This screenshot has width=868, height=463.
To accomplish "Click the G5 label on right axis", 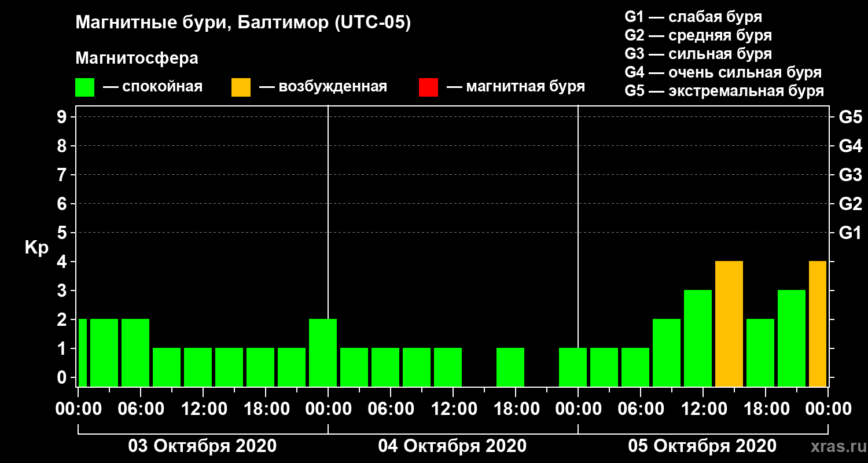I will click(850, 117).
